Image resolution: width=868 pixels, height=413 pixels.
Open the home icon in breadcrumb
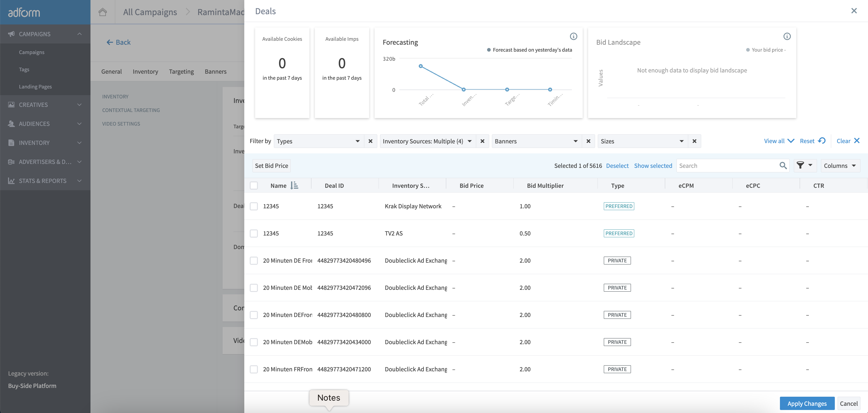pyautogui.click(x=103, y=12)
